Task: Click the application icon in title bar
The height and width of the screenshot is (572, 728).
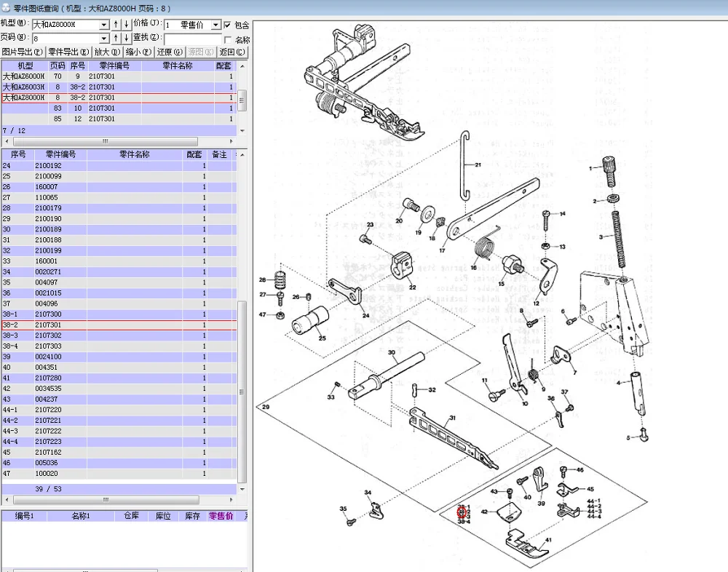Action: tap(7, 7)
